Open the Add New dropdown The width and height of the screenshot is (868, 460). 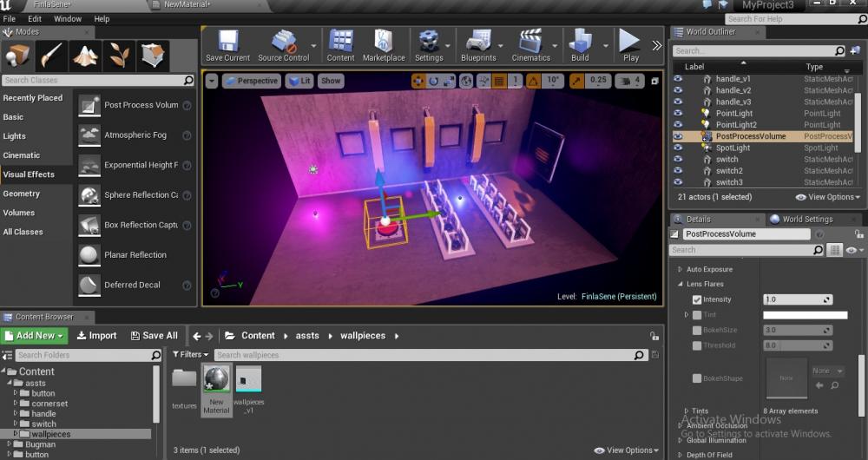34,335
